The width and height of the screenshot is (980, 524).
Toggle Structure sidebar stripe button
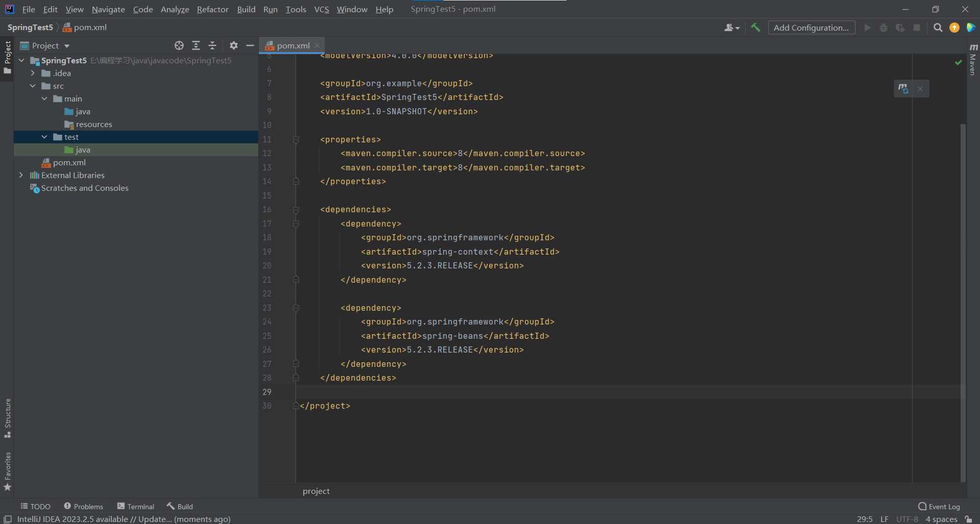(7, 418)
